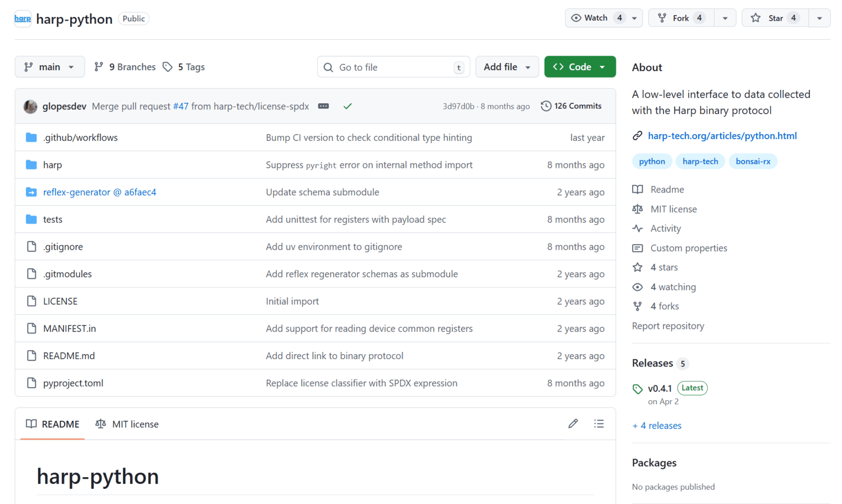Open harp-tech.org/articles/python.html link
The width and height of the screenshot is (842, 504).
[x=722, y=136]
